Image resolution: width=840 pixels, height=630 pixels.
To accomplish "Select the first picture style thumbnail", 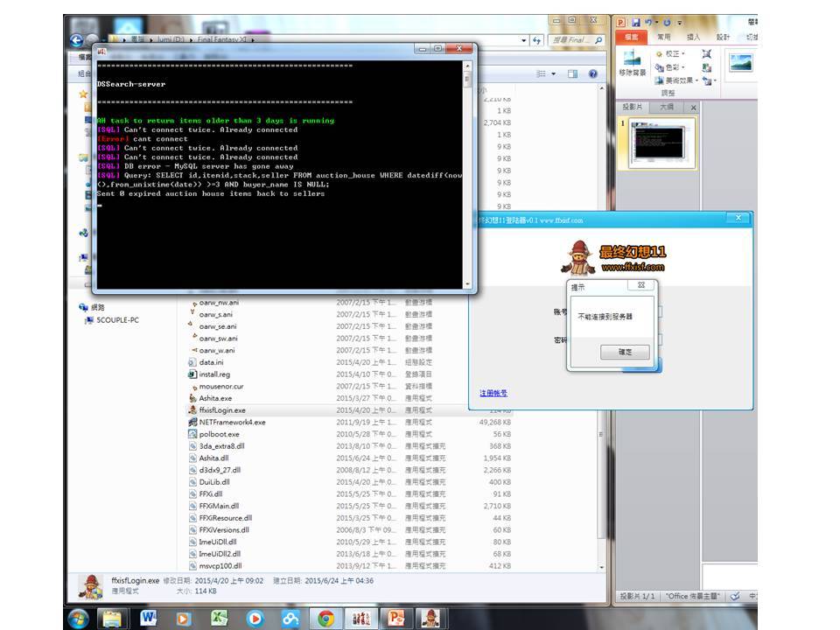I will [x=741, y=62].
